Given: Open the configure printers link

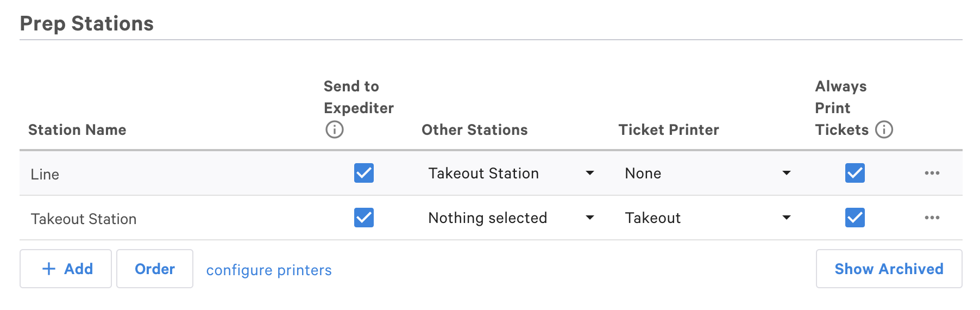Looking at the screenshot, I should click(x=269, y=270).
